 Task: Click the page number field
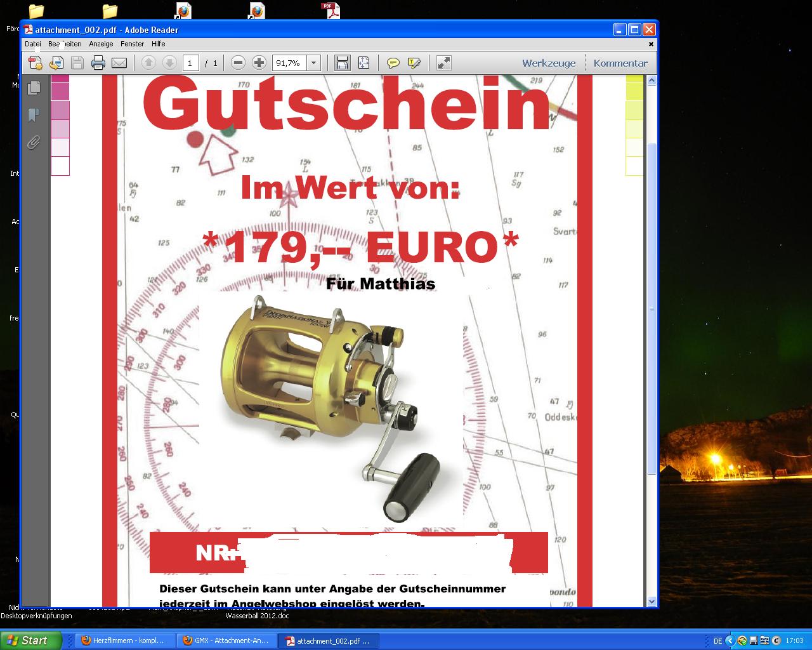coord(190,63)
